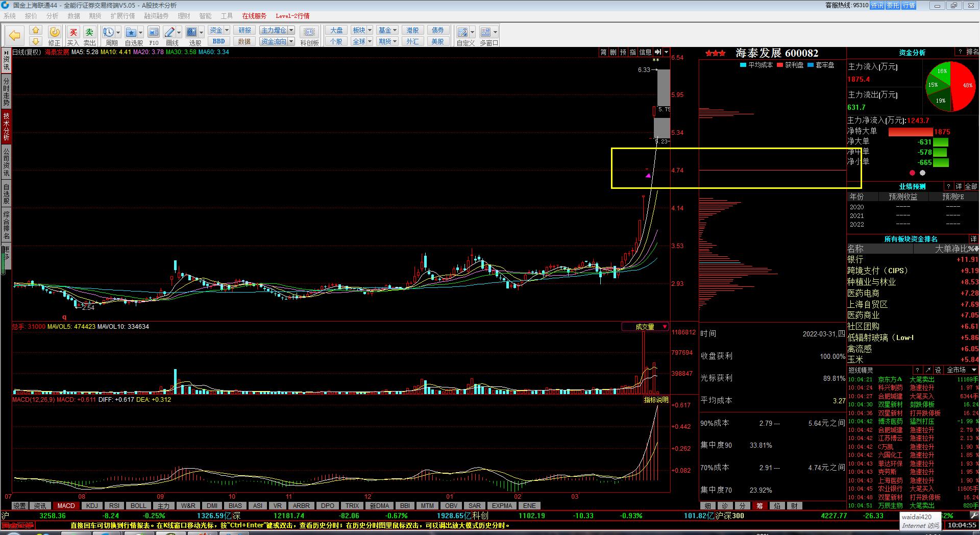Open the 自选股 star folder icon
980x535 pixels.
(x=131, y=32)
